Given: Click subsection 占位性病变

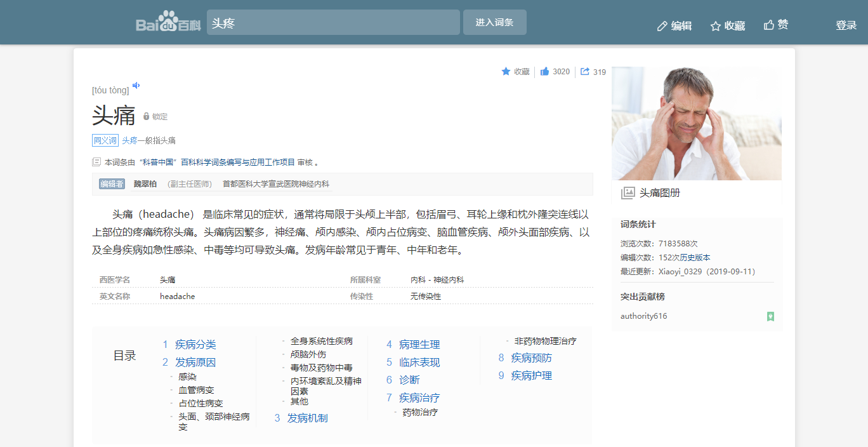Looking at the screenshot, I should [x=201, y=403].
